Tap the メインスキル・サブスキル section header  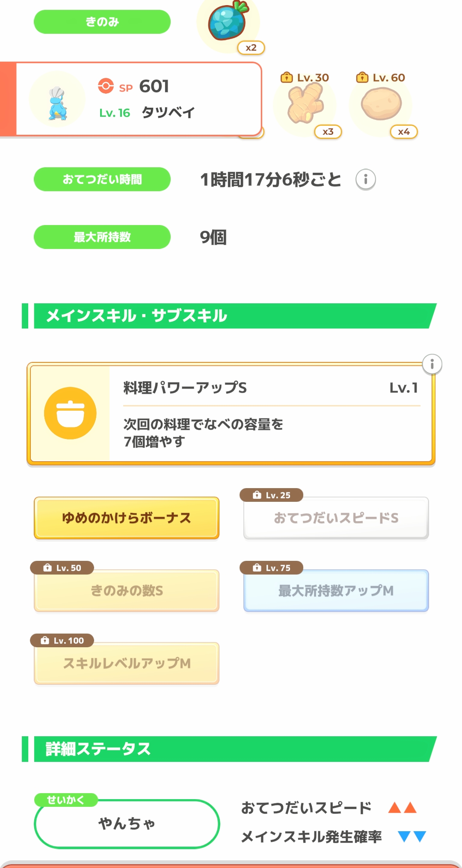tap(231, 316)
